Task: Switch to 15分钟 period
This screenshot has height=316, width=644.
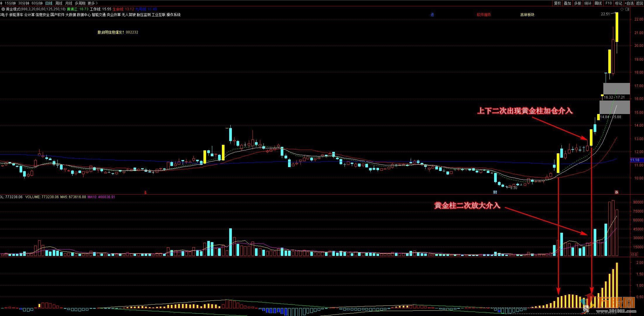Action: pyautogui.click(x=10, y=3)
